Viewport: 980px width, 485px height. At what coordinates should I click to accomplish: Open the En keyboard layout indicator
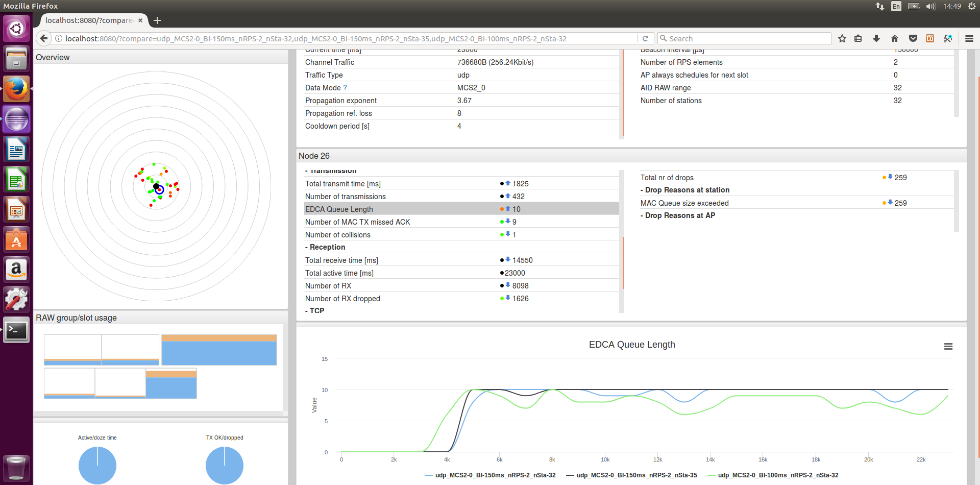[896, 6]
